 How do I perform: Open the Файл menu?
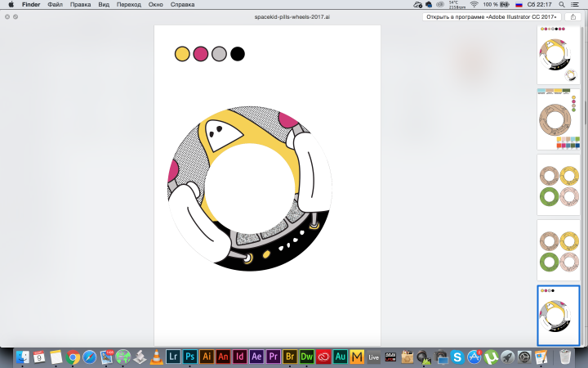click(x=56, y=5)
